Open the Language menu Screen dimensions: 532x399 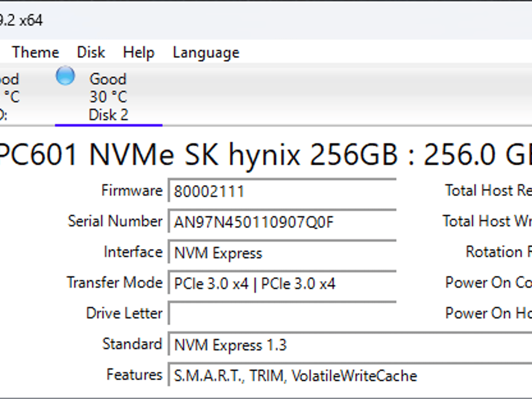pos(206,53)
